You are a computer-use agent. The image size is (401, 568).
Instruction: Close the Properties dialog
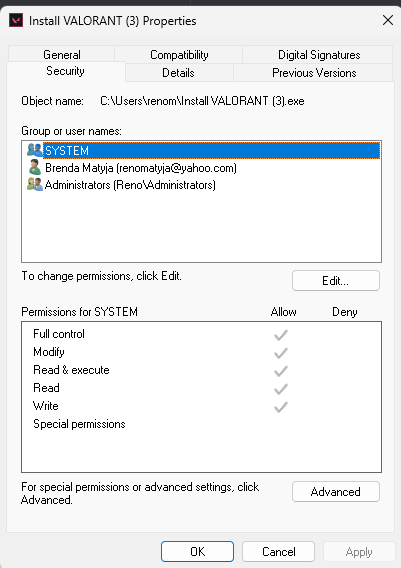click(x=388, y=20)
